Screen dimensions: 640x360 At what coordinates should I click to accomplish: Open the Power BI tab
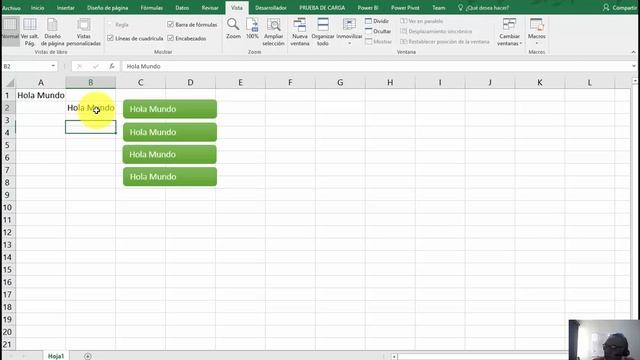[368, 8]
